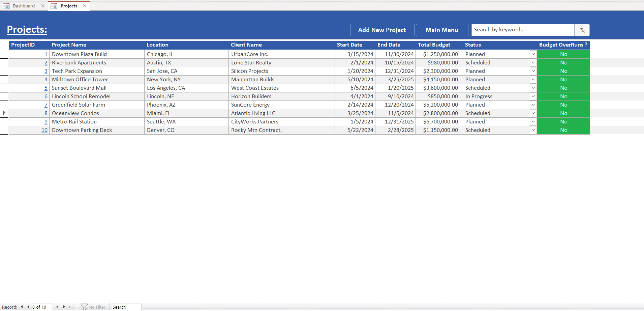Jump to the first record using navigation arrows
Screen dimensions: 644x311
tap(22, 307)
